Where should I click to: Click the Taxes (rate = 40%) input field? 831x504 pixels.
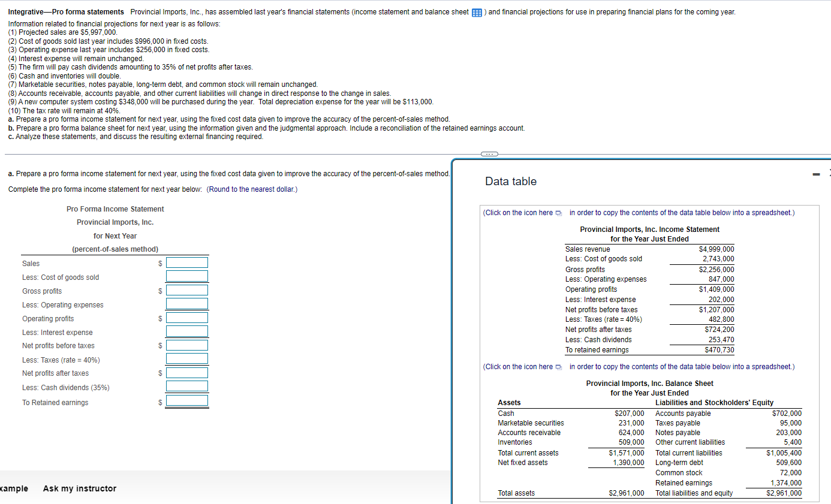(x=187, y=358)
